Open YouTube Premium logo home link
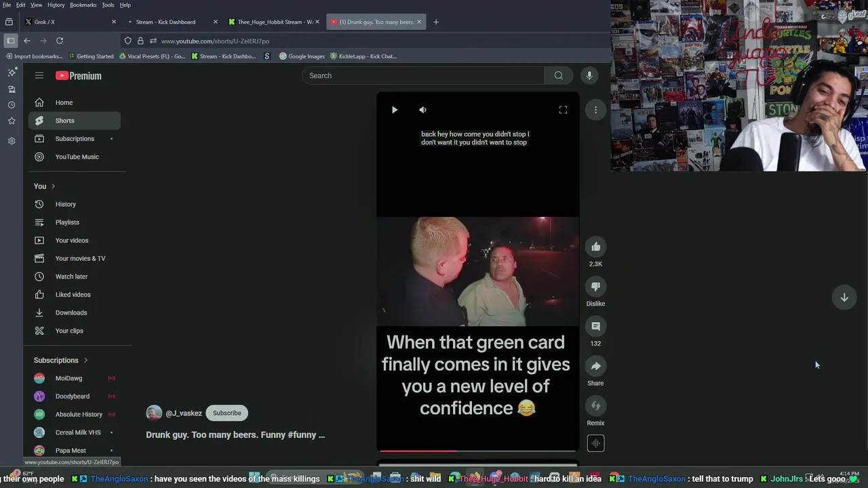The width and height of the screenshot is (868, 488). [79, 76]
